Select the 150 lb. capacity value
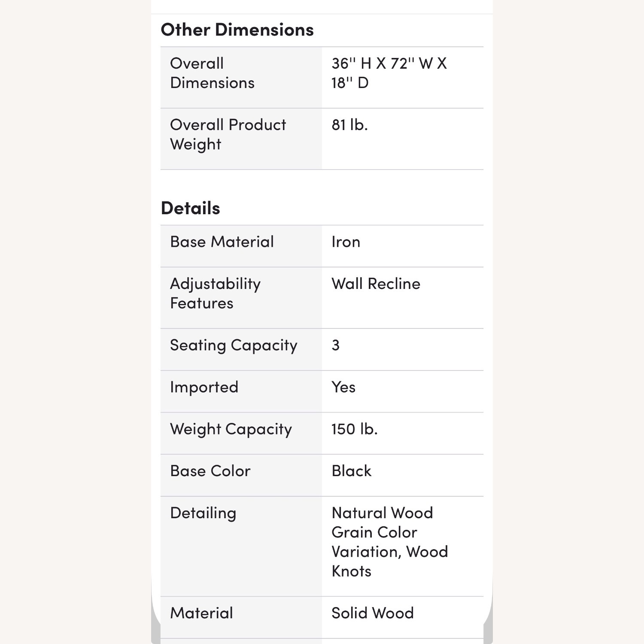The image size is (644, 644). point(354,429)
